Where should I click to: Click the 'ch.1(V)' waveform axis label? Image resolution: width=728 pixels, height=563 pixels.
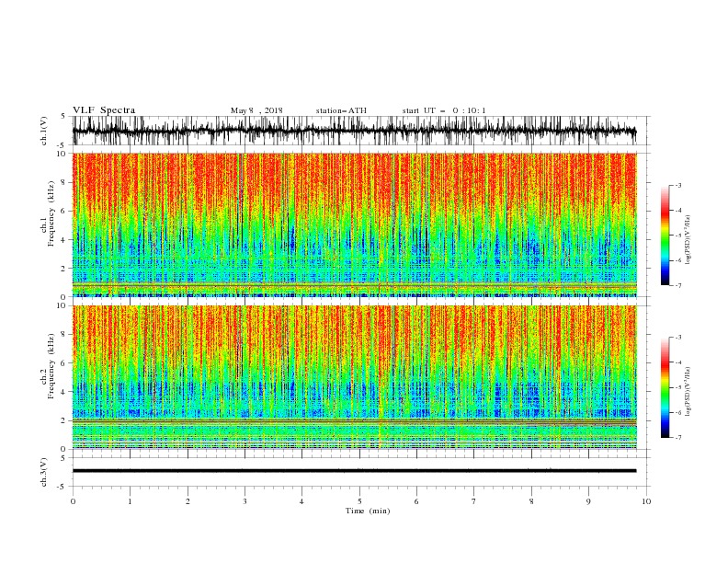tap(44, 131)
